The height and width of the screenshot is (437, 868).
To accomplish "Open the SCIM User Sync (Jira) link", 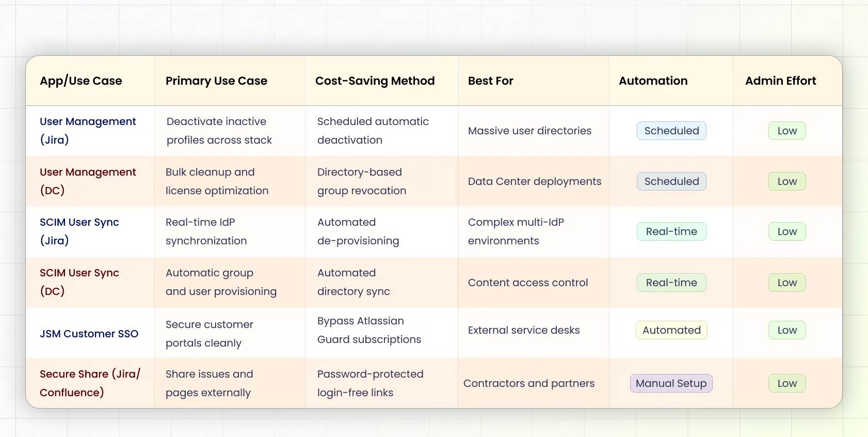I will pos(79,231).
